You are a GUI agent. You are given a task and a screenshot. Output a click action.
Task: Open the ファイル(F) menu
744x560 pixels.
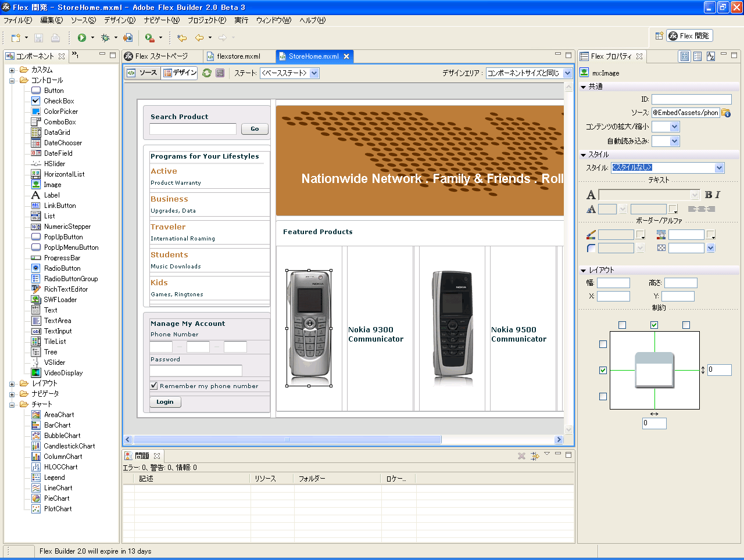coord(18,20)
